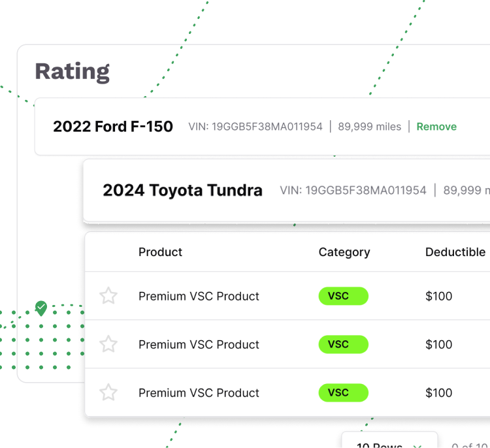The width and height of the screenshot is (490, 448).
Task: Star the second Premium VSC Product row
Action: click(108, 344)
